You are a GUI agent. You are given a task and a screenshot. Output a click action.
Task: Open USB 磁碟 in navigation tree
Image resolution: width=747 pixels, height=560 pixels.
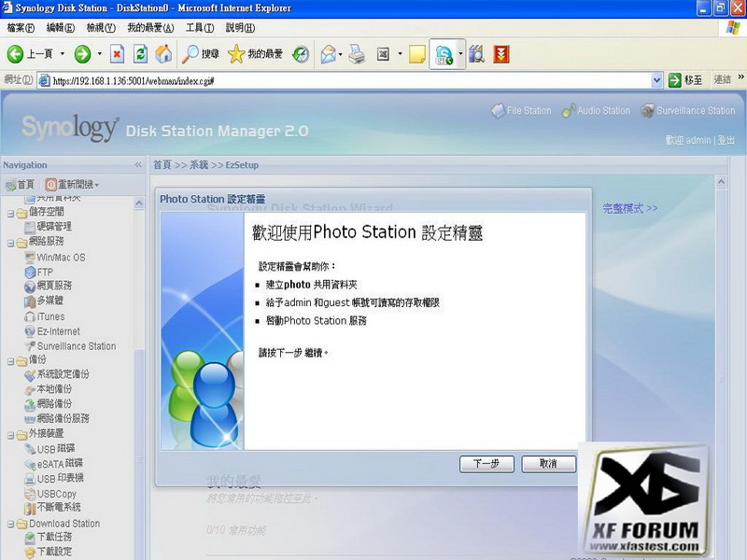(x=49, y=449)
